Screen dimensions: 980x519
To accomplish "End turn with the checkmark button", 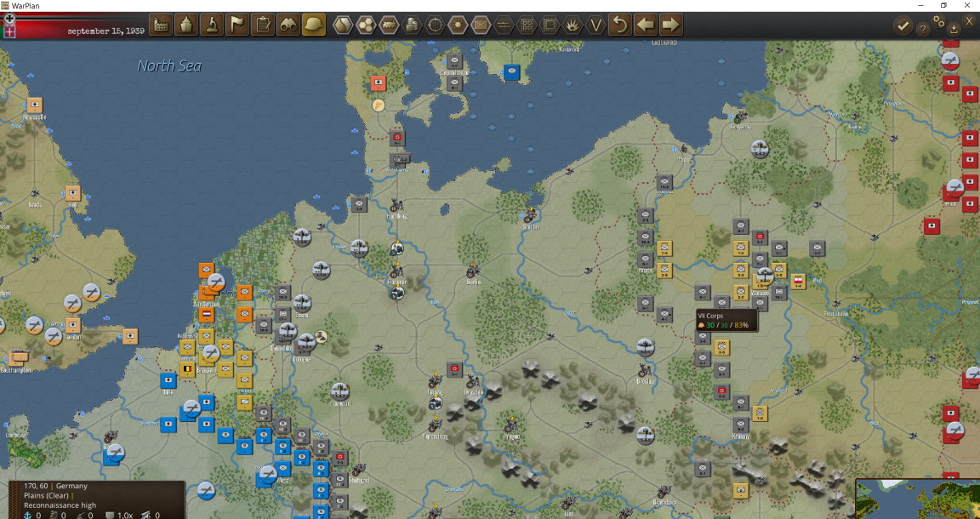I will [903, 26].
